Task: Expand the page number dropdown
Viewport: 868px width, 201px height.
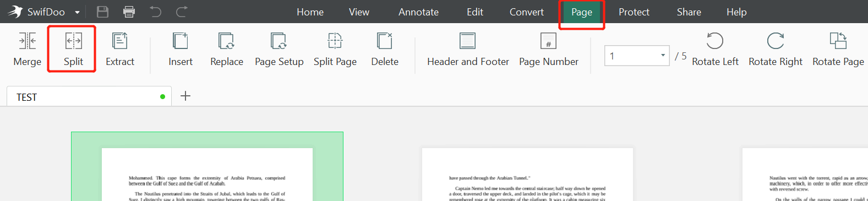Action: pyautogui.click(x=663, y=56)
